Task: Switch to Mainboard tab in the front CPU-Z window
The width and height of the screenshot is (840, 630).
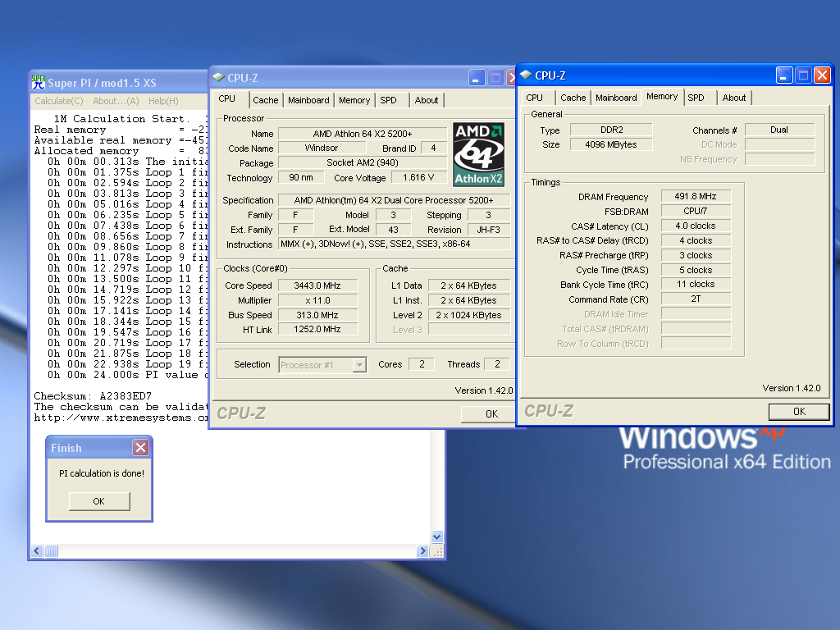Action: point(616,98)
